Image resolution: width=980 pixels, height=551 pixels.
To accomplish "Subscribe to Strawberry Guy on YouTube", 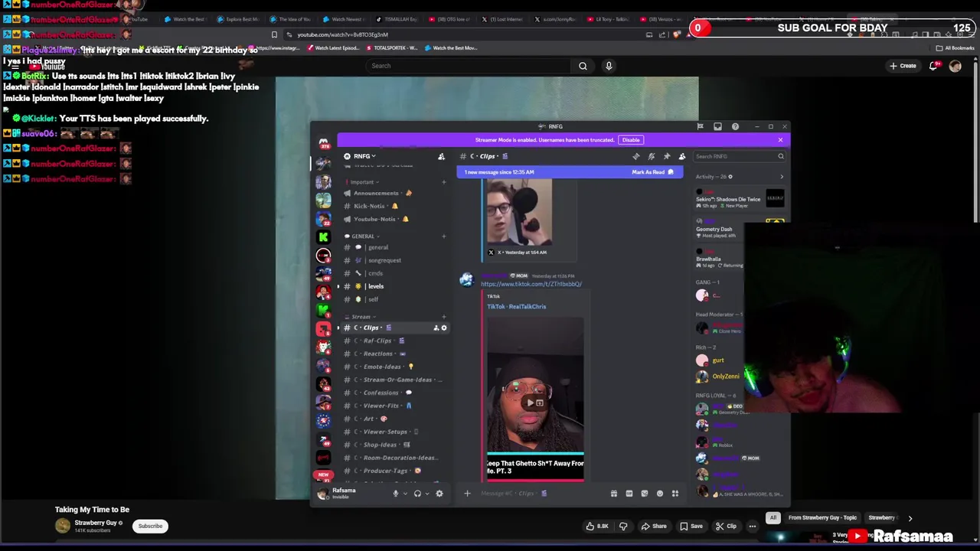I will pos(150,526).
